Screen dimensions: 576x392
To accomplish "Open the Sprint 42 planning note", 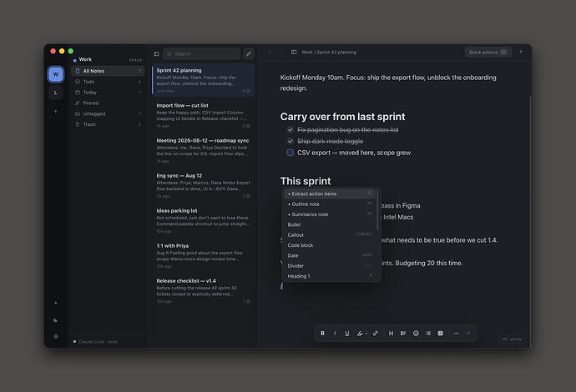I will coord(203,80).
